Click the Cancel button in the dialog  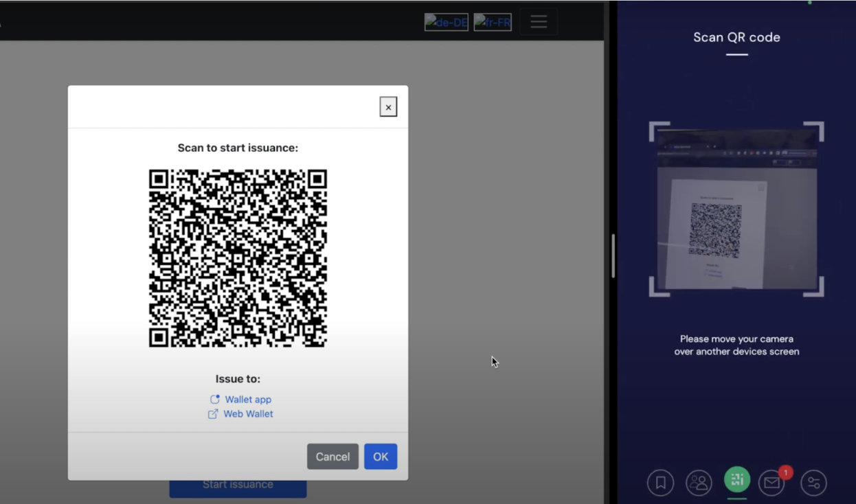coord(333,457)
